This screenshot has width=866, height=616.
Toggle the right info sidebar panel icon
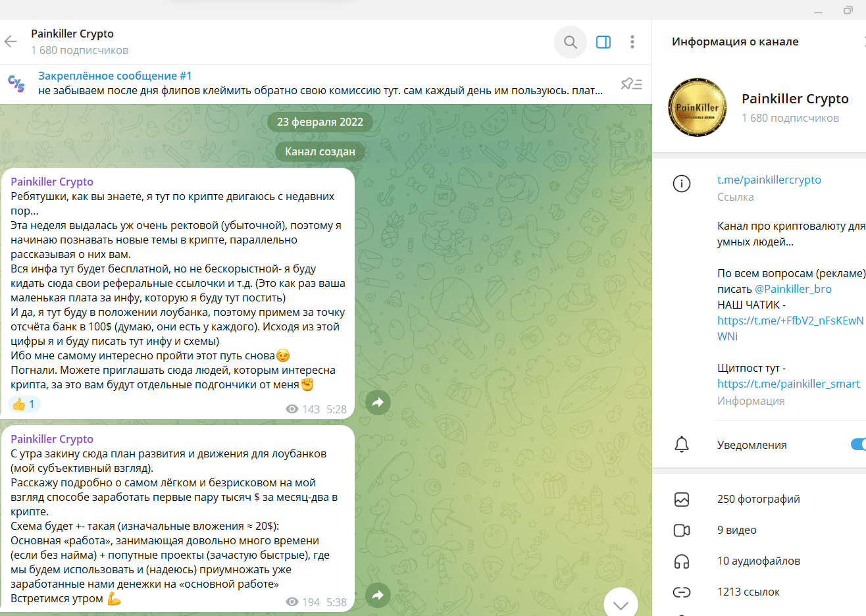603,42
